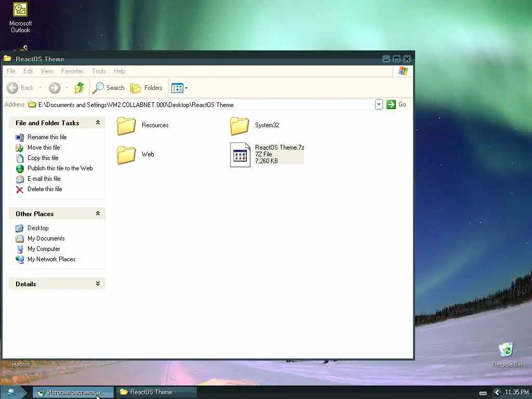Click the Views icon button
Image resolution: width=532 pixels, height=399 pixels.
pyautogui.click(x=177, y=88)
